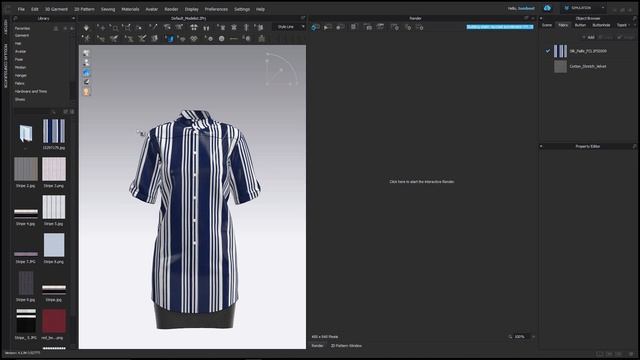
Task: Click the Simulate diamond icon in toolbar
Action: pos(86,28)
